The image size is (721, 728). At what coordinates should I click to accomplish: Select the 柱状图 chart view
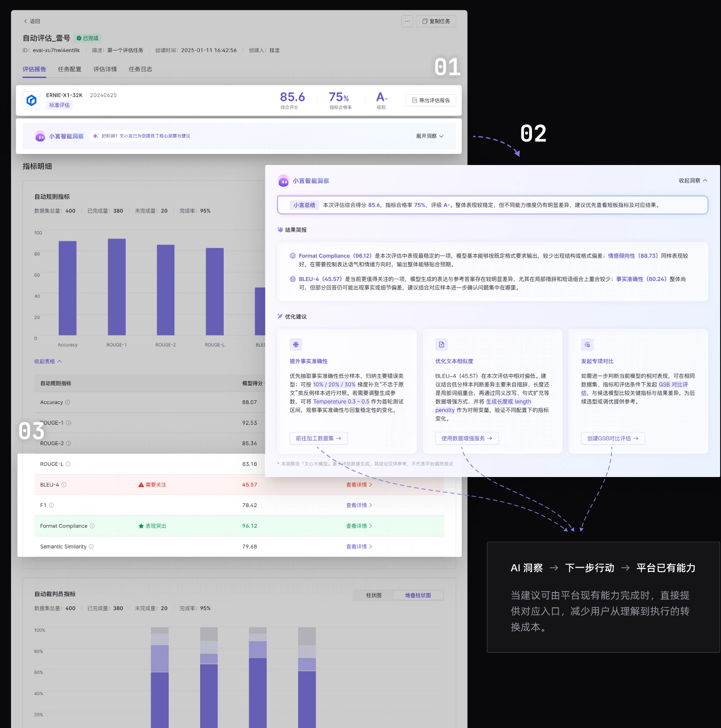click(374, 595)
